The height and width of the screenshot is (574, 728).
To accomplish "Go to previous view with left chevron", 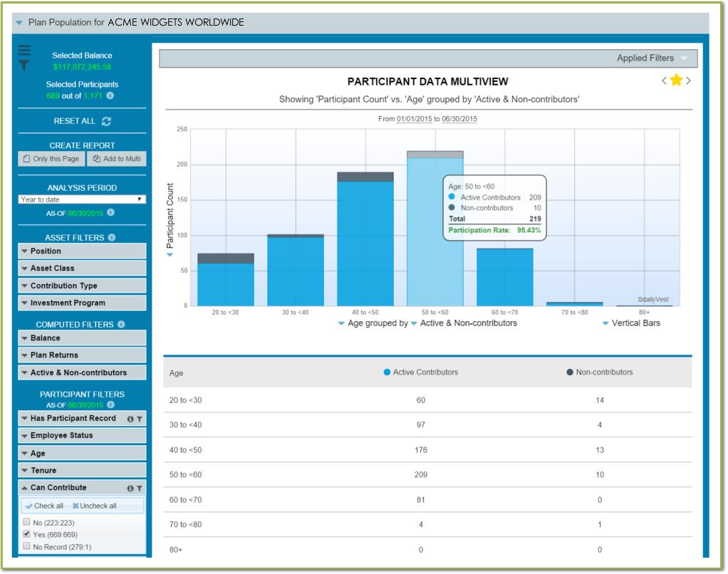I will [x=664, y=80].
